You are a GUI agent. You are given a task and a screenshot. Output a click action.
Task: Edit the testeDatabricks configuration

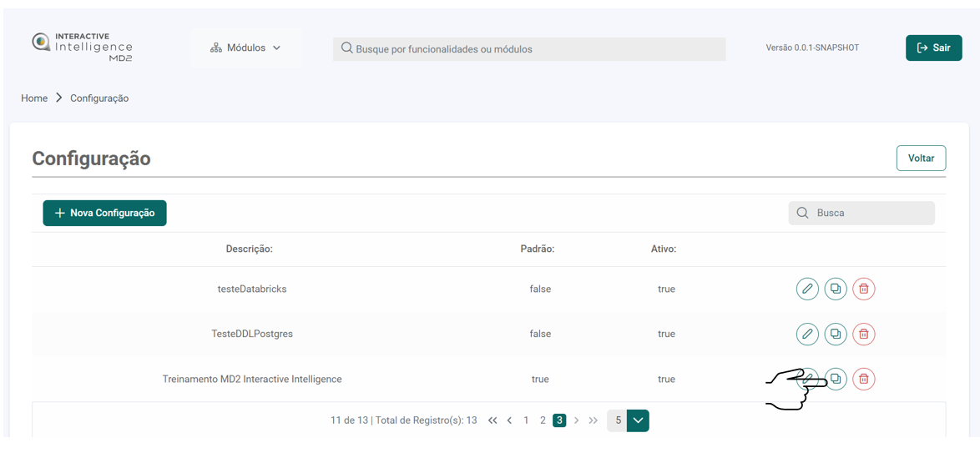tap(807, 289)
